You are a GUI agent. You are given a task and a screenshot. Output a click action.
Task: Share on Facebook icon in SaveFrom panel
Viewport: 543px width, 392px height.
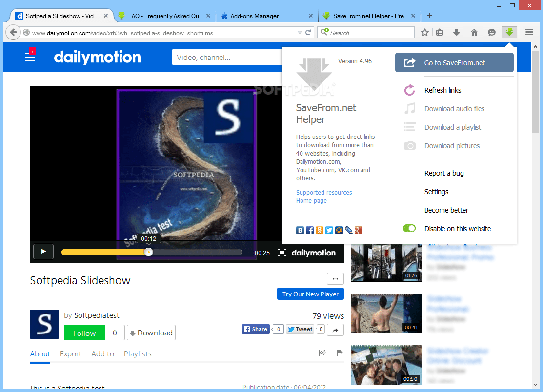(x=310, y=230)
